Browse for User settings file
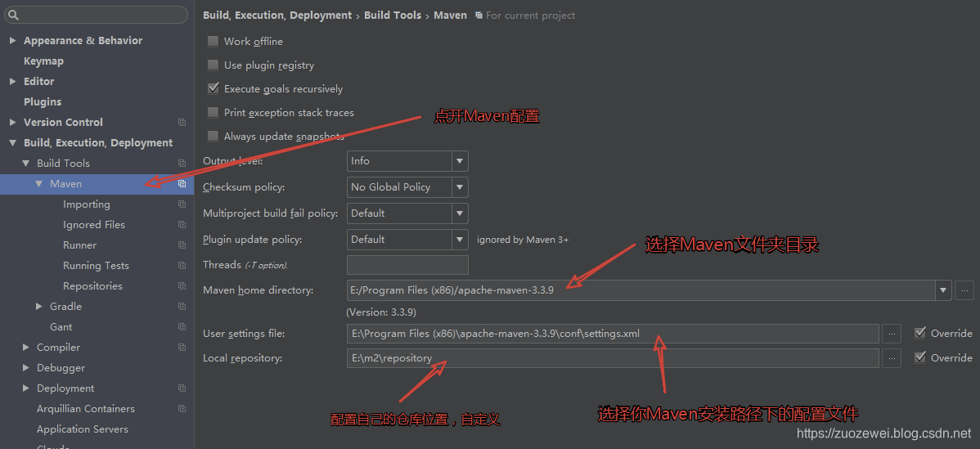 (892, 334)
